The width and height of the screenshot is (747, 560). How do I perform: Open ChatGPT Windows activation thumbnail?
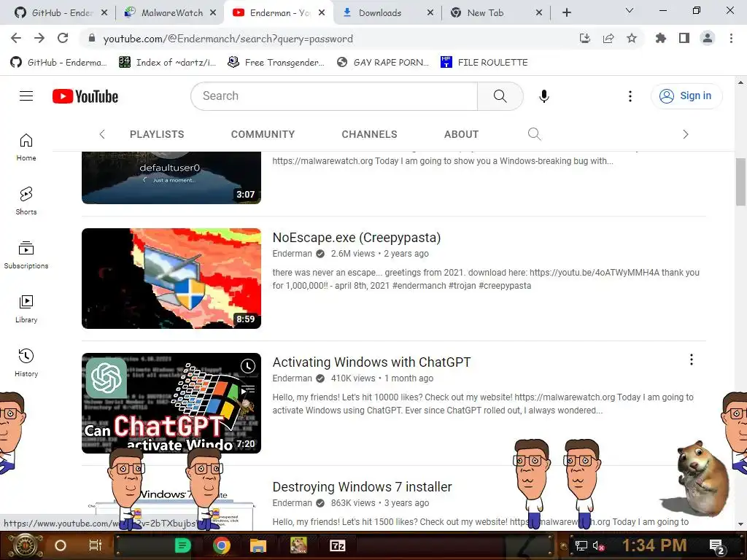[171, 402]
